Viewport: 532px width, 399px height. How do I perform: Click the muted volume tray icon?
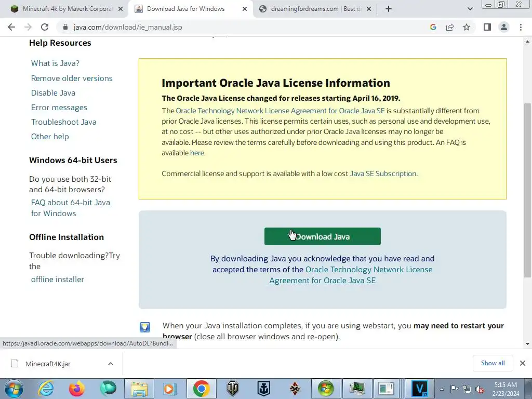tap(480, 389)
